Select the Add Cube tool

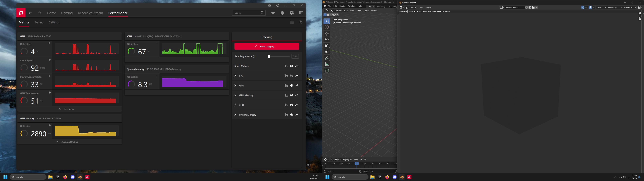tap(327, 71)
